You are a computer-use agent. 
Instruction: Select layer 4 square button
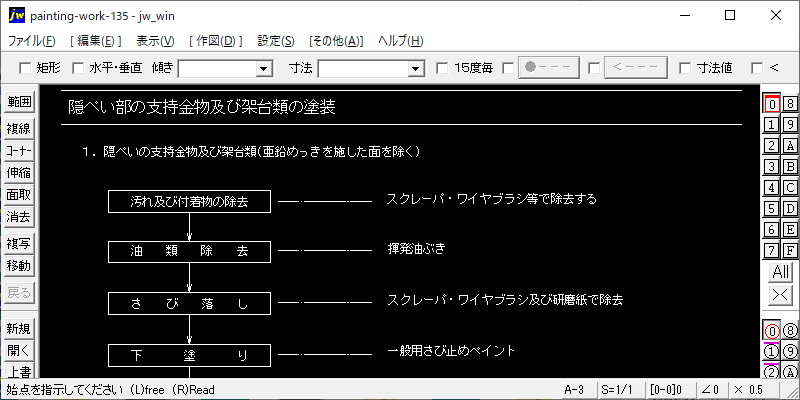coord(772,187)
